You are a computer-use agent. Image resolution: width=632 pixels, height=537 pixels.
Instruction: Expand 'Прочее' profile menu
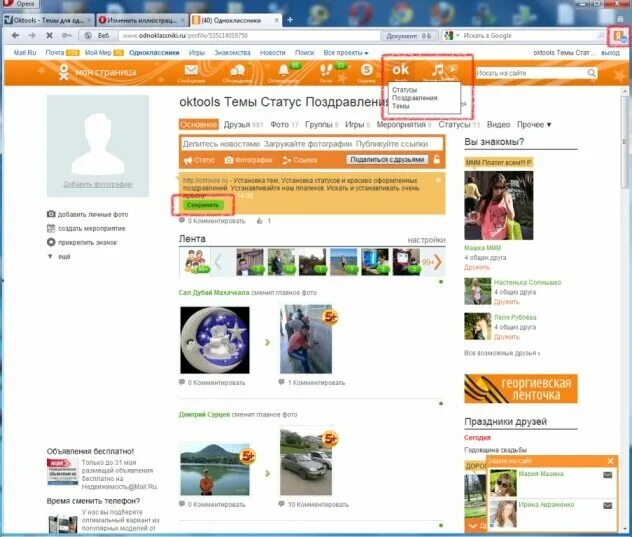click(534, 125)
